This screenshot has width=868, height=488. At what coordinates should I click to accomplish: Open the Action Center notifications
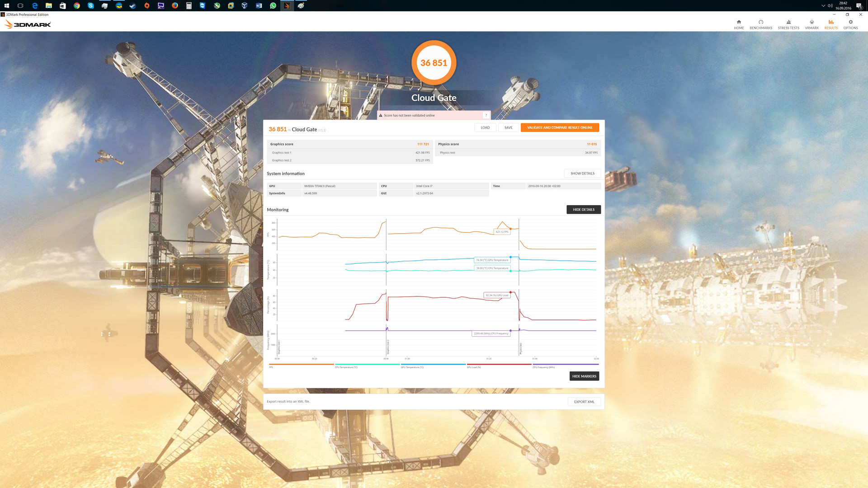(x=859, y=5)
